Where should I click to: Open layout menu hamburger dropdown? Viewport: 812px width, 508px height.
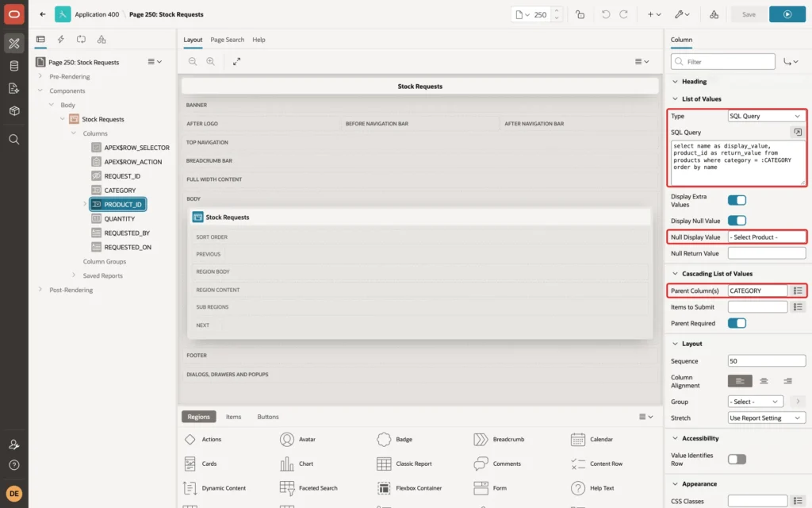642,61
